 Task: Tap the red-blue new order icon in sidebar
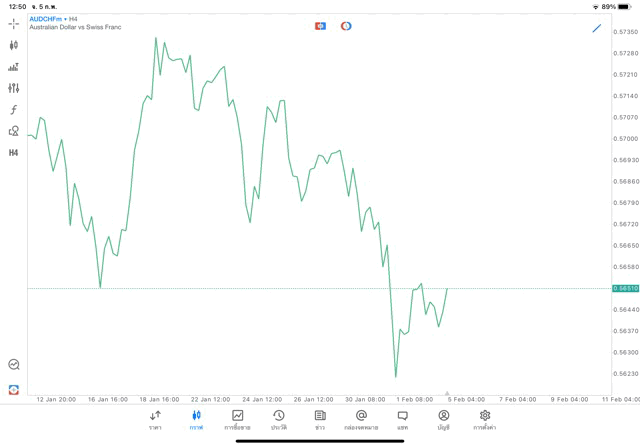pyautogui.click(x=14, y=389)
